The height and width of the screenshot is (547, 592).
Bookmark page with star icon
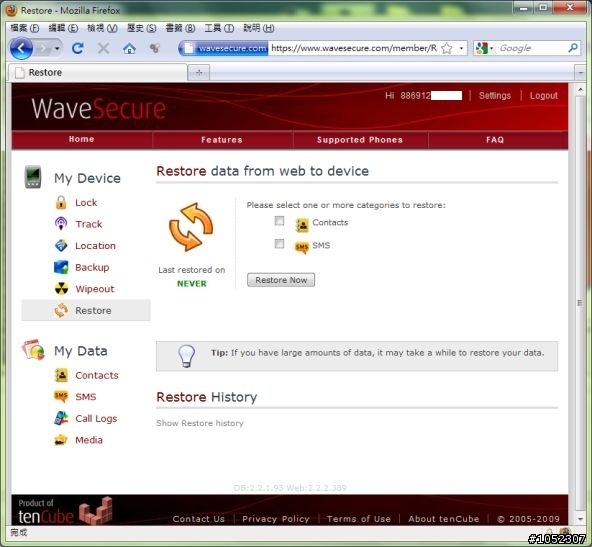point(447,48)
